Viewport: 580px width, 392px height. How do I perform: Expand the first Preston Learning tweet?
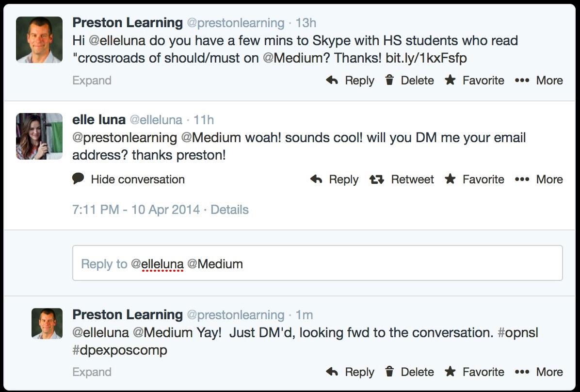[92, 81]
